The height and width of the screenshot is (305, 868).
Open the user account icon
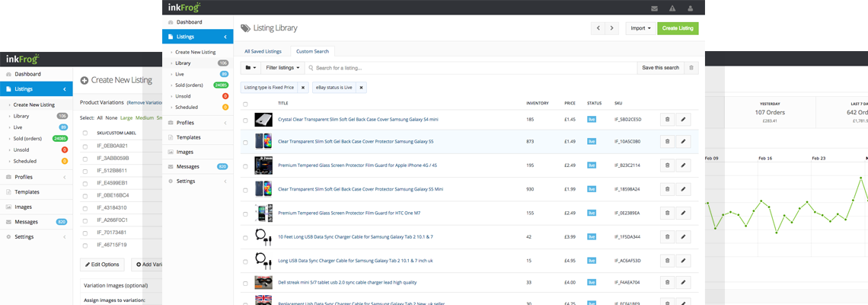691,8
